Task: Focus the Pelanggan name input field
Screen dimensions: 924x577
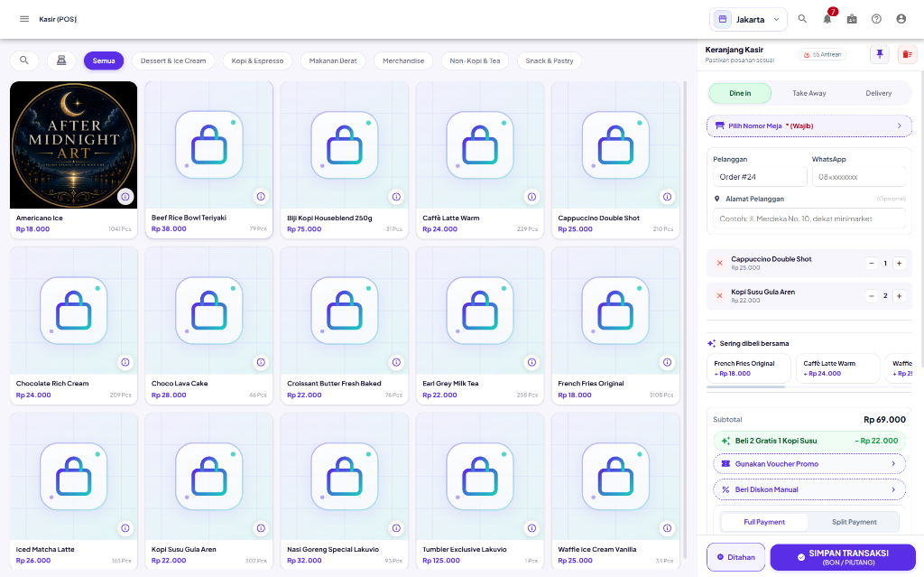Action: click(760, 176)
